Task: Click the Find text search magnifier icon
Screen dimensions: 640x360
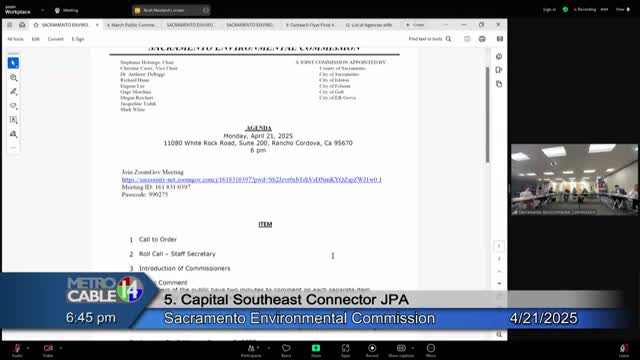Action: [x=449, y=39]
